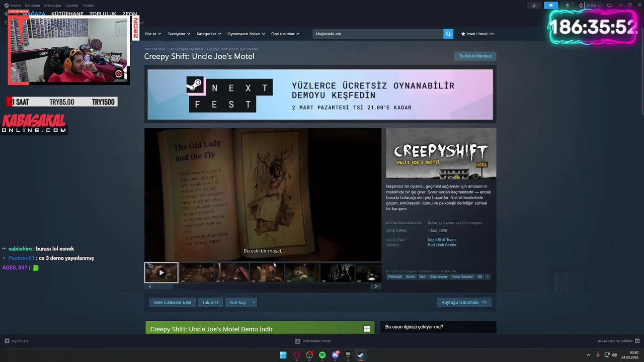Expand the Özel Kısımlar dropdown

tap(285, 34)
